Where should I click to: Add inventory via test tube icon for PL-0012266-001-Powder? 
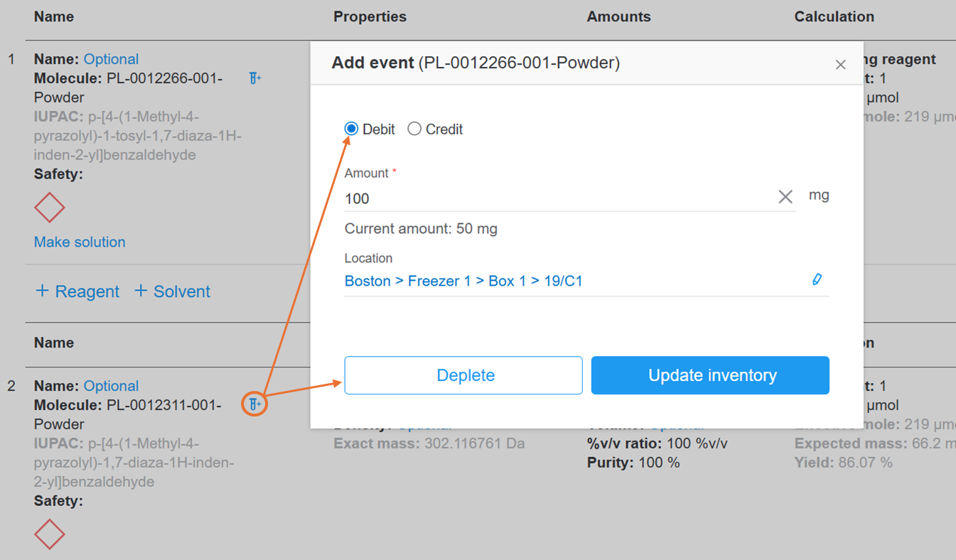pyautogui.click(x=254, y=78)
